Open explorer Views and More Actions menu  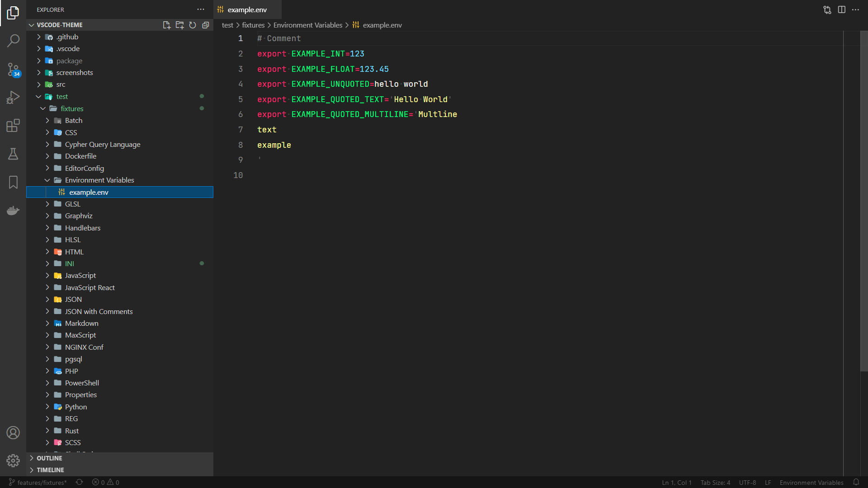pyautogui.click(x=201, y=9)
